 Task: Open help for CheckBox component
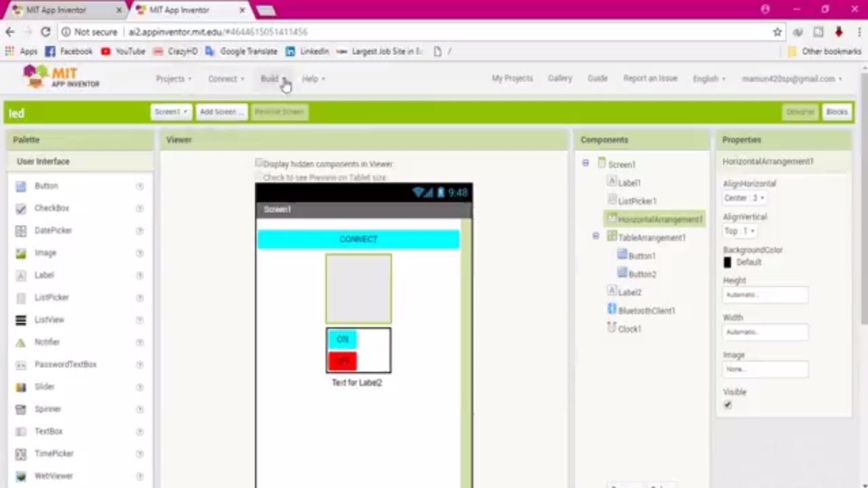(x=140, y=209)
